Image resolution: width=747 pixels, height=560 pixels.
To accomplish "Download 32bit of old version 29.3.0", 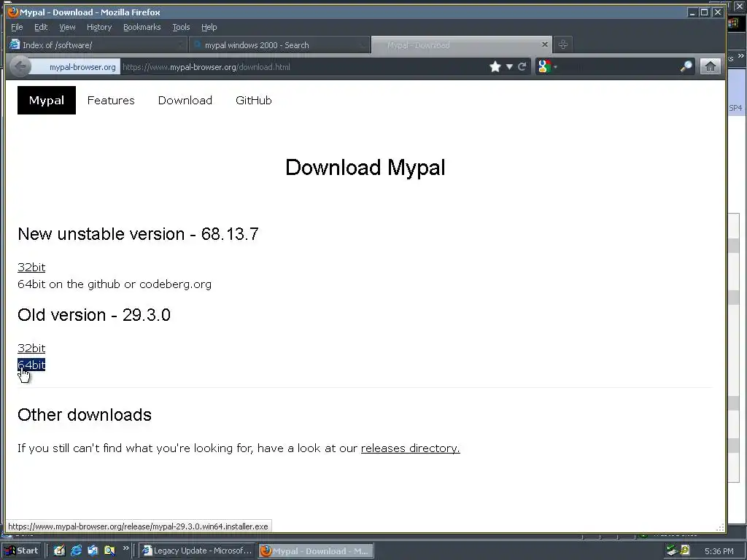I will tap(31, 348).
